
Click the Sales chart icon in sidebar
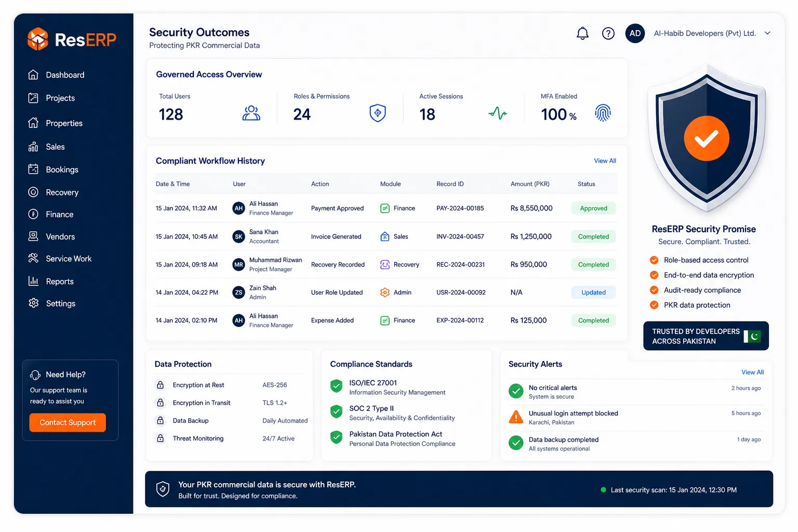[33, 147]
